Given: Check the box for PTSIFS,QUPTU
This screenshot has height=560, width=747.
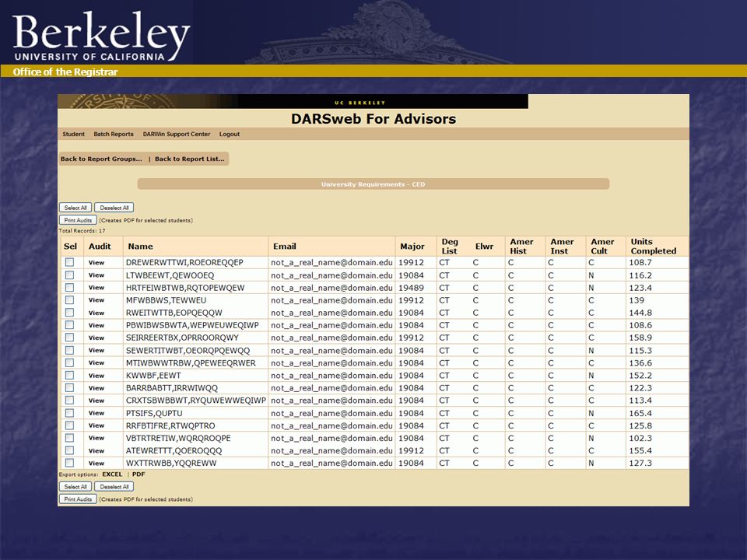Looking at the screenshot, I should coord(69,413).
